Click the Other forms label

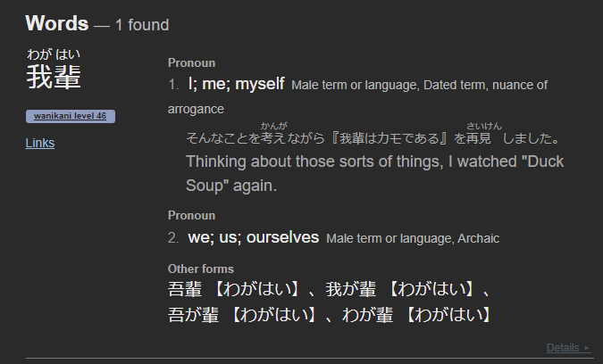click(x=201, y=269)
